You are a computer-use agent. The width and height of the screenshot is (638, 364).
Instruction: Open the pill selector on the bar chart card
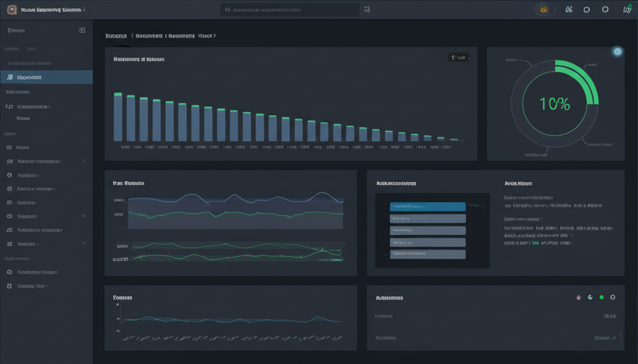[458, 58]
